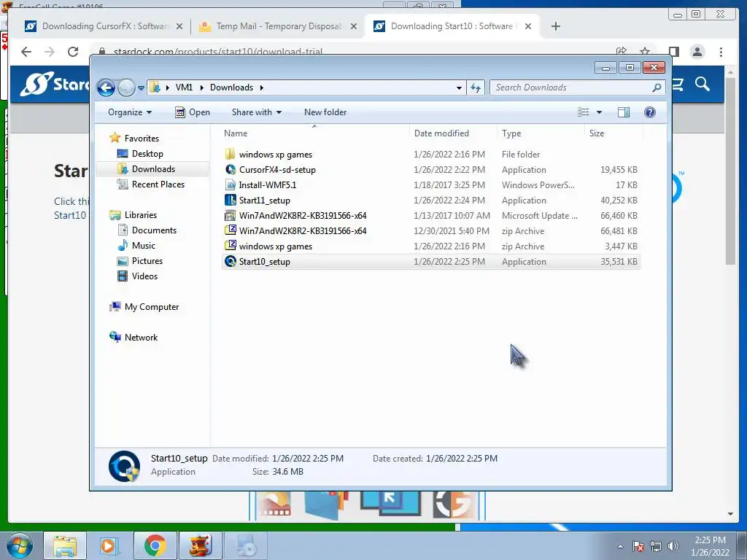Open Chrome three-dot menu
Screen dimensions: 747x560
(x=721, y=52)
